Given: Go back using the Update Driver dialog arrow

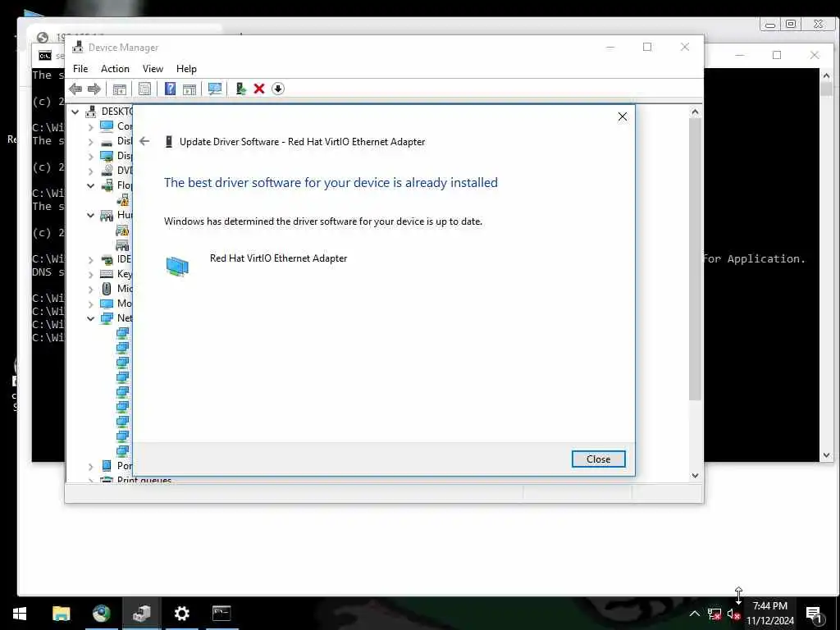Looking at the screenshot, I should coord(144,141).
